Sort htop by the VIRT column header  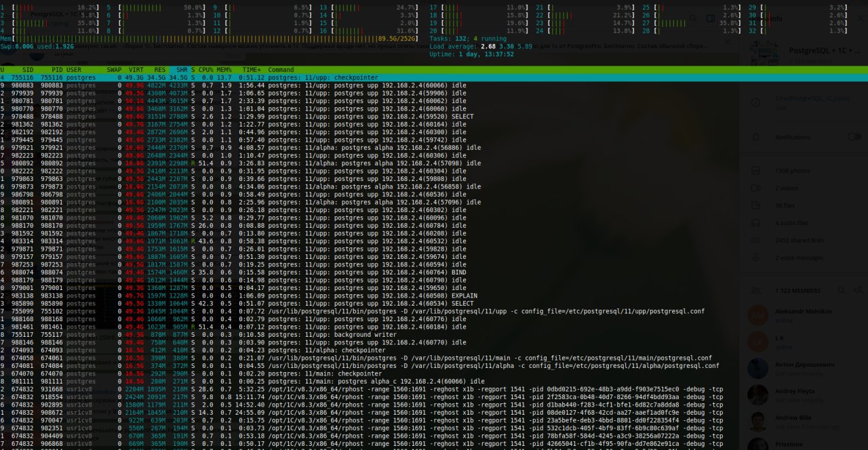(x=136, y=70)
